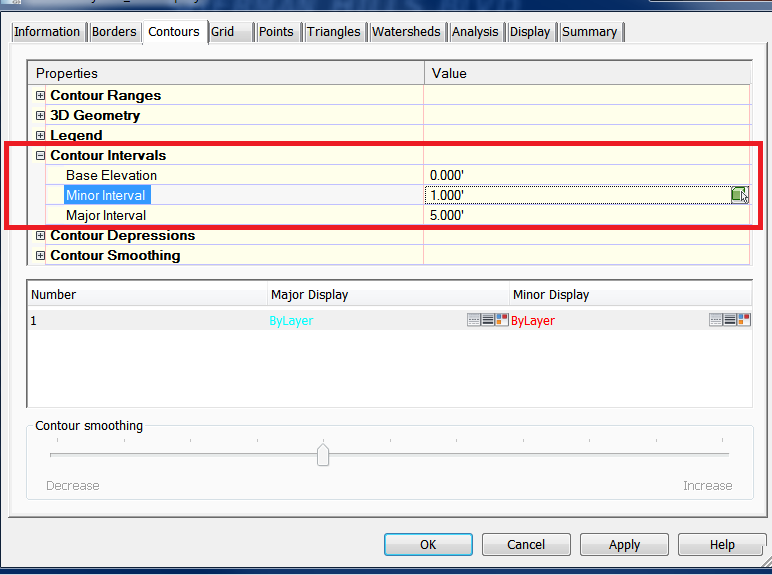Click the Base Elevation value 0.000'
Screen dimensions: 772x575
[447, 175]
